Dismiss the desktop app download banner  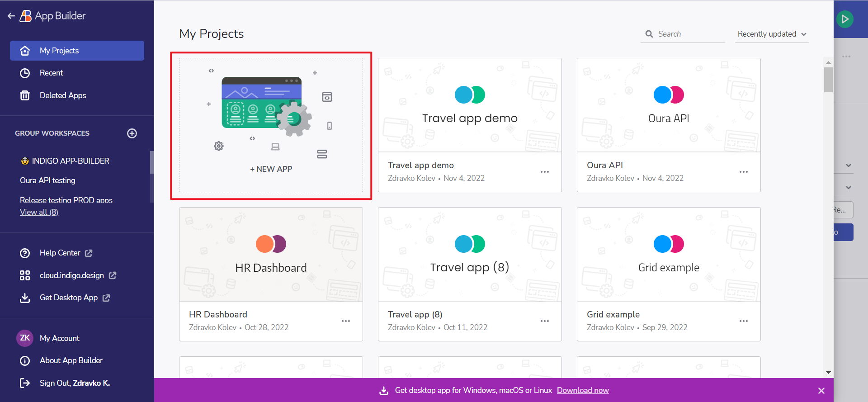tap(821, 391)
